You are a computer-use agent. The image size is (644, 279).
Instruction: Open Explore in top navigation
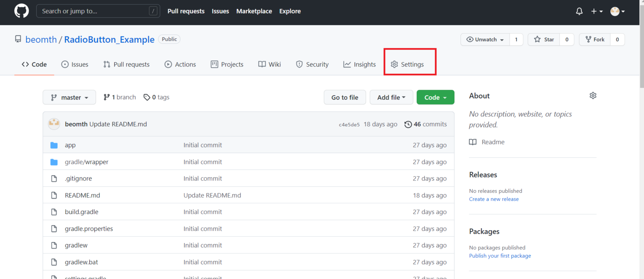(x=290, y=11)
